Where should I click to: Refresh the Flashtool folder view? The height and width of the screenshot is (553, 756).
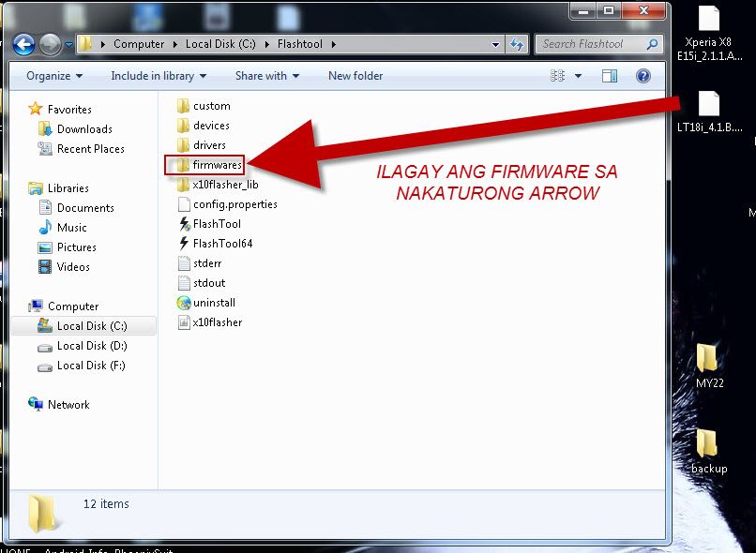point(517,45)
